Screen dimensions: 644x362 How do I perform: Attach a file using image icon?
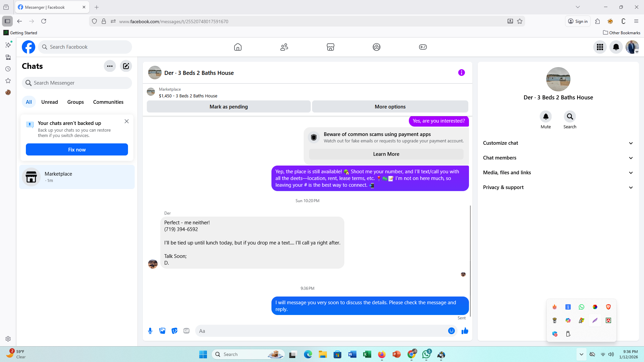click(162, 331)
